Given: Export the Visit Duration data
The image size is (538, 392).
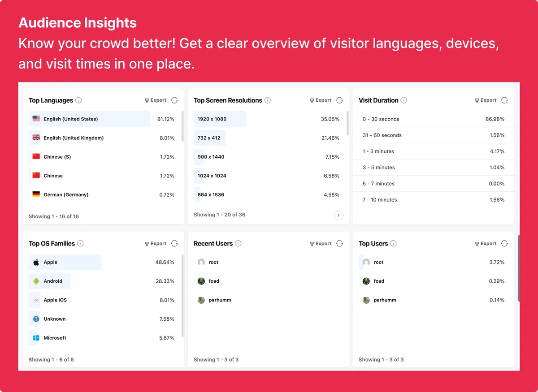Looking at the screenshot, I should pos(486,100).
